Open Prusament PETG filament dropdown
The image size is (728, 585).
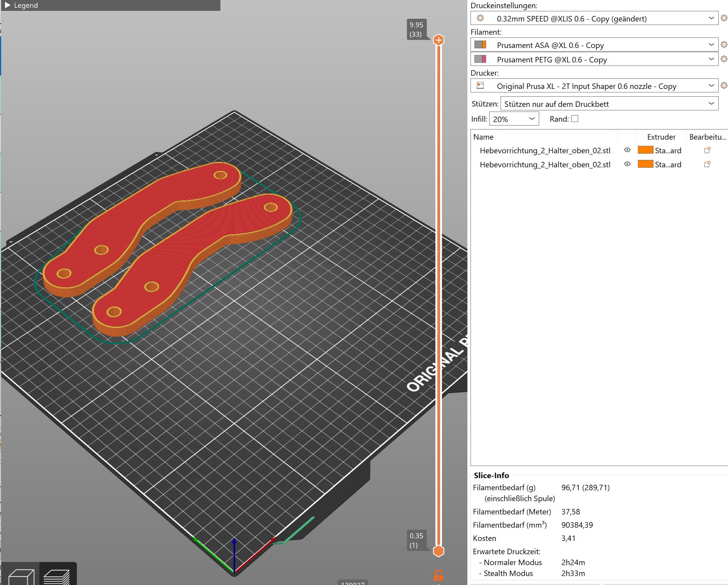pos(594,59)
